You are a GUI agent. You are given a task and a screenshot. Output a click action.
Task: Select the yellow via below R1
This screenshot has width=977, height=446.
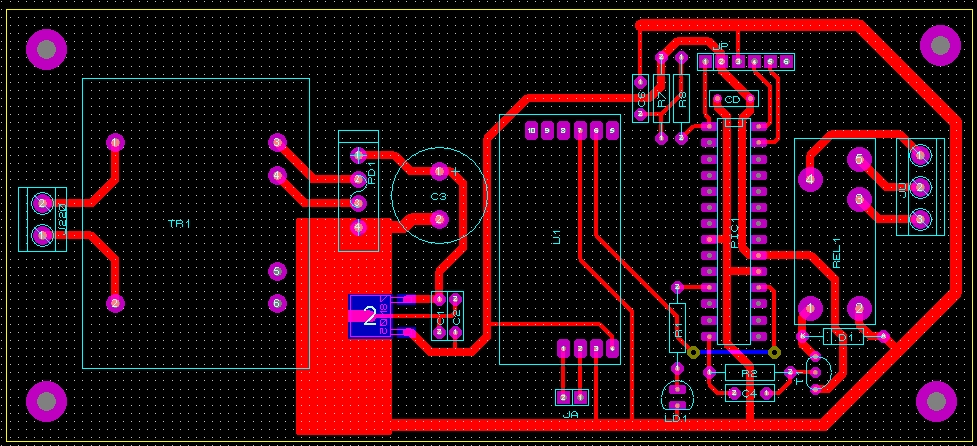pos(693,353)
